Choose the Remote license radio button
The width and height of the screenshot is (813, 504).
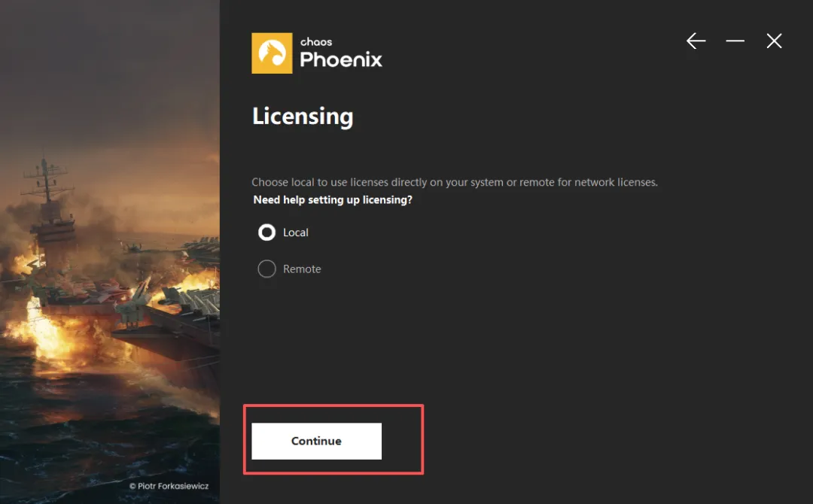(267, 269)
